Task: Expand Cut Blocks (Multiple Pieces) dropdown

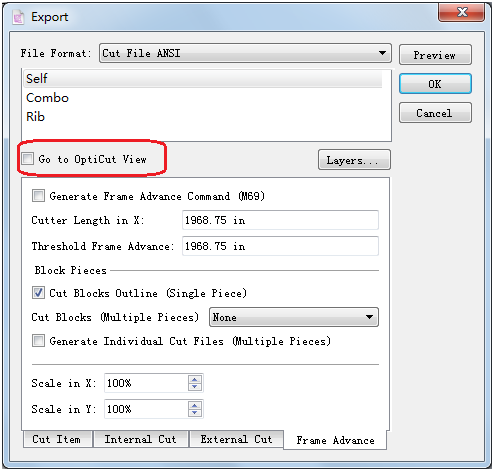Action: click(294, 317)
